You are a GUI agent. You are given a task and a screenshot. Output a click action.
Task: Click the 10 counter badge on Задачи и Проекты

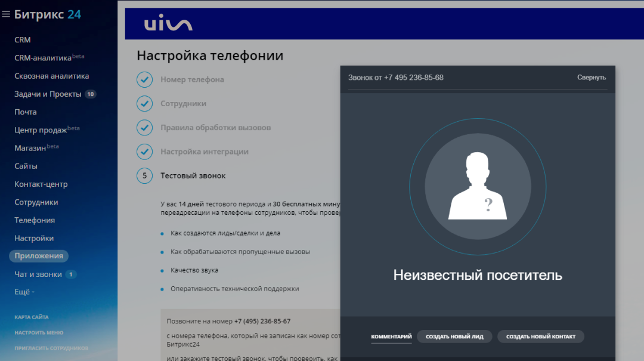[x=91, y=94]
